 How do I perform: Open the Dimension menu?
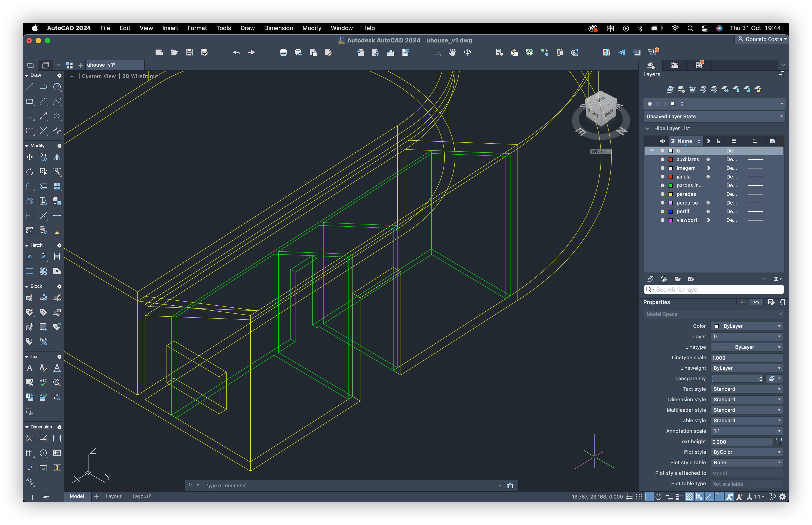pos(278,28)
